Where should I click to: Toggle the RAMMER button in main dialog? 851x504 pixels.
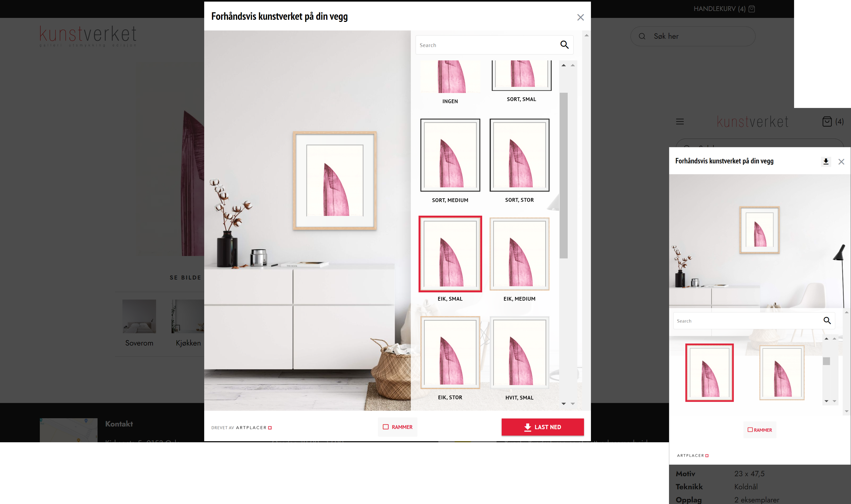click(397, 427)
